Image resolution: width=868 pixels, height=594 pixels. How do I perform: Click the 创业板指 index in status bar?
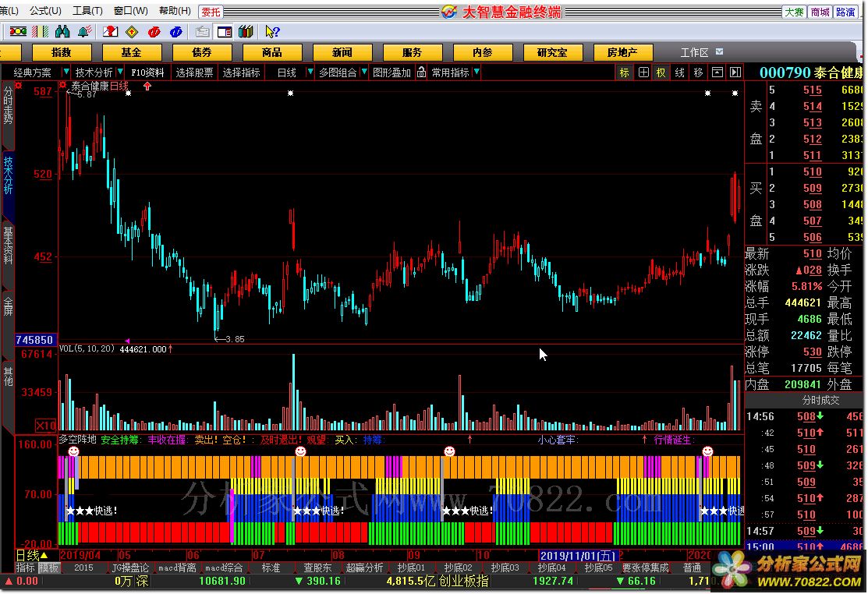464,581
